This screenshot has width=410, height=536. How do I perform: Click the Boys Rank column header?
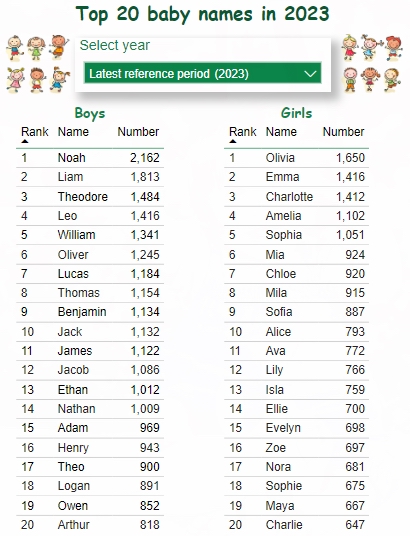35,132
